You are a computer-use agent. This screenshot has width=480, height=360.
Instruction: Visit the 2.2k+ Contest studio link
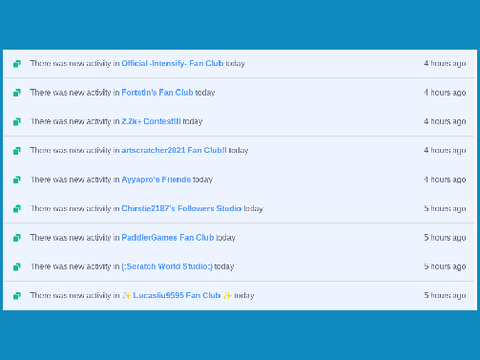pos(151,121)
